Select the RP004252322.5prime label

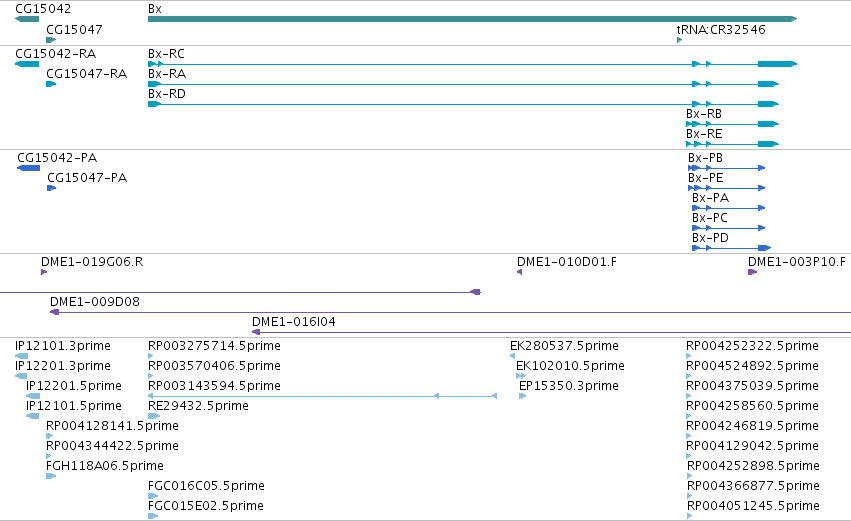tap(752, 346)
